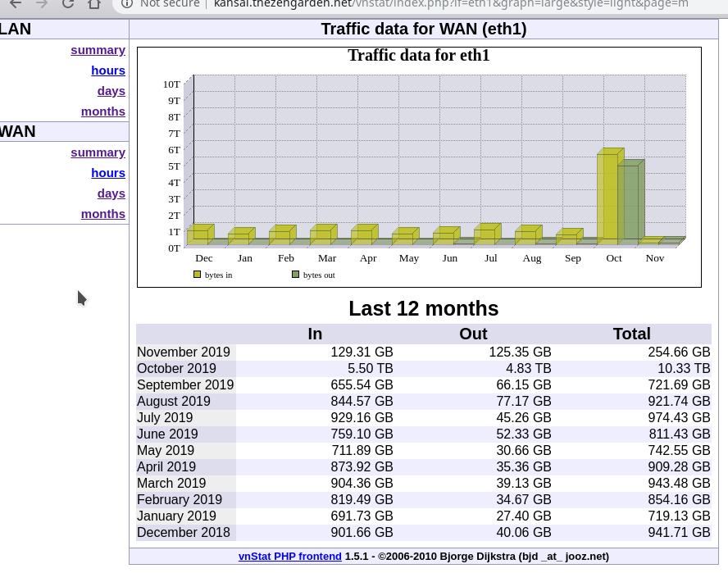Click the '10.33 TB' October total value
Viewport: 728px width, 573px height.
(x=684, y=368)
